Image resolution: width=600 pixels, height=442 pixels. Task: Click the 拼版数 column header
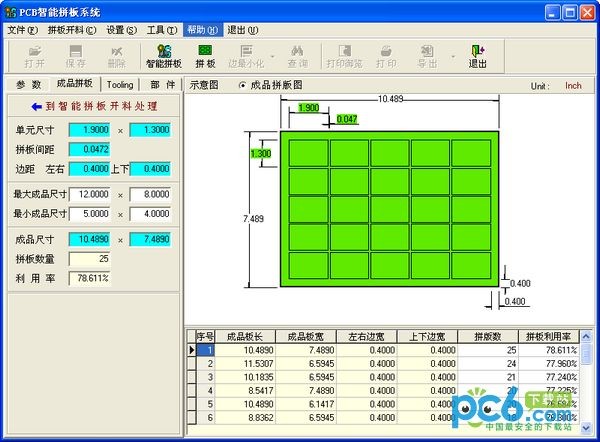[488, 337]
